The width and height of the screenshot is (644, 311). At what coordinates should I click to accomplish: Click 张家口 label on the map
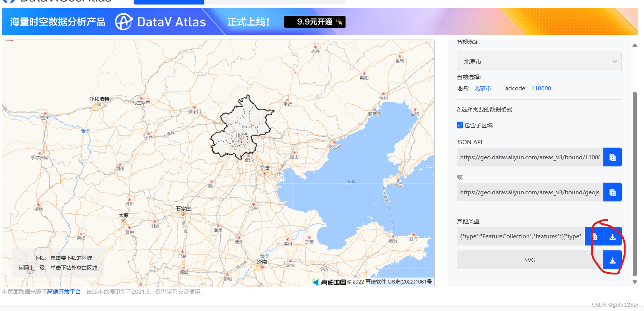(x=195, y=112)
